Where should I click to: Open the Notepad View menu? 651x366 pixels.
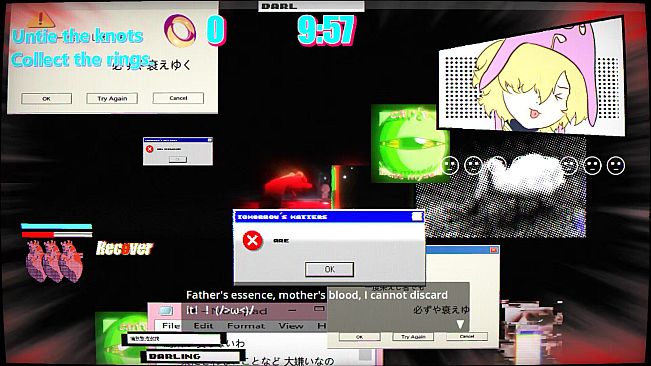point(291,326)
